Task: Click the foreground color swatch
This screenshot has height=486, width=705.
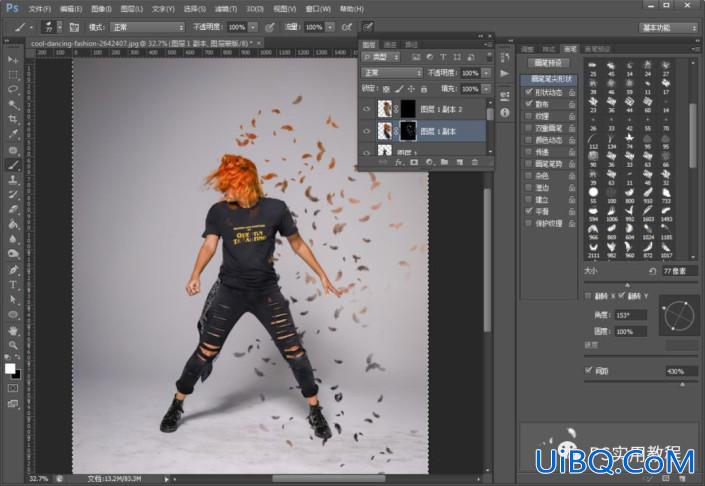Action: click(10, 369)
